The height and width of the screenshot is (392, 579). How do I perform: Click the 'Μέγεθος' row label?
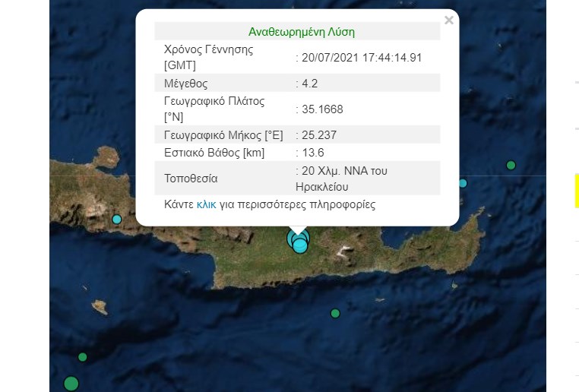pos(185,84)
